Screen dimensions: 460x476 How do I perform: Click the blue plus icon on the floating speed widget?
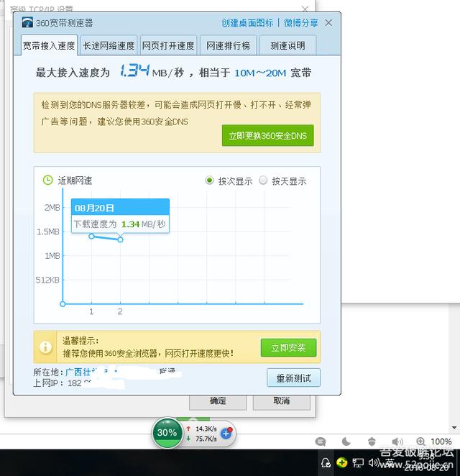click(x=226, y=434)
